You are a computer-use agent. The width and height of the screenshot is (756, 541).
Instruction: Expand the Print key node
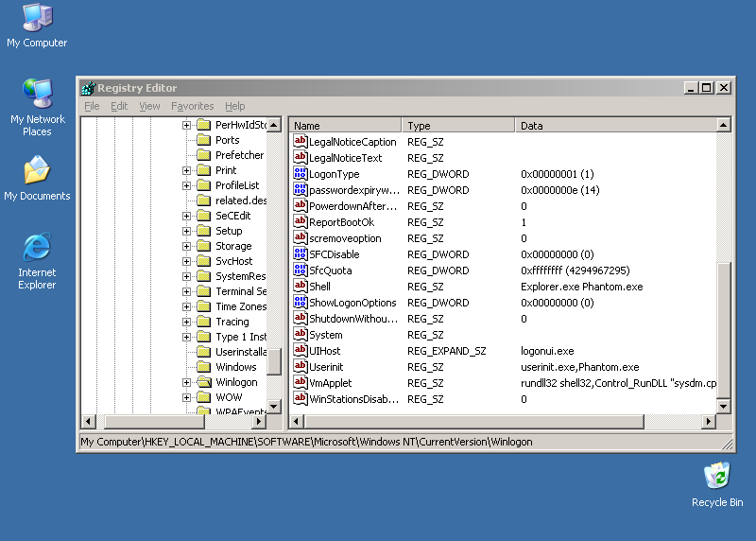coord(186,170)
